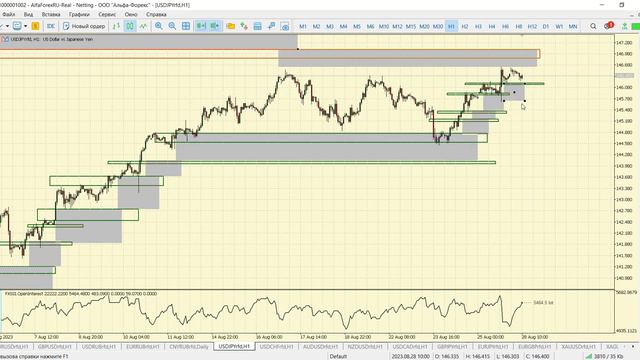Toggle chart shift to the end
The height and width of the screenshot is (360, 640).
point(215,26)
